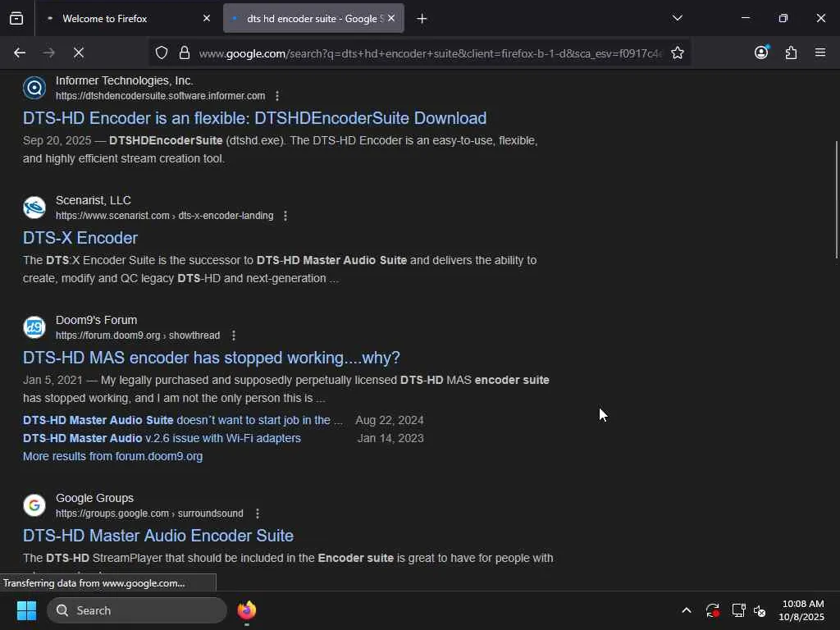This screenshot has height=630, width=840.
Task: Click the page vertical scrollbar thumb
Action: tap(837, 199)
